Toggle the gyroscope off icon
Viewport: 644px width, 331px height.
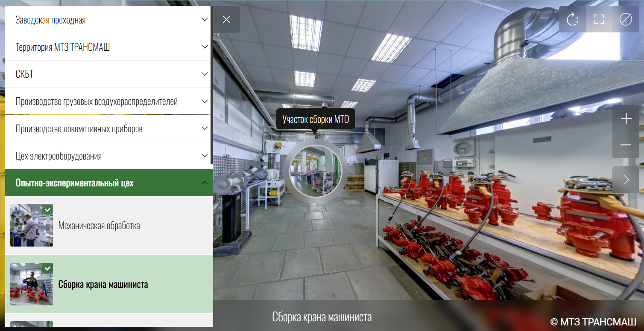click(625, 19)
